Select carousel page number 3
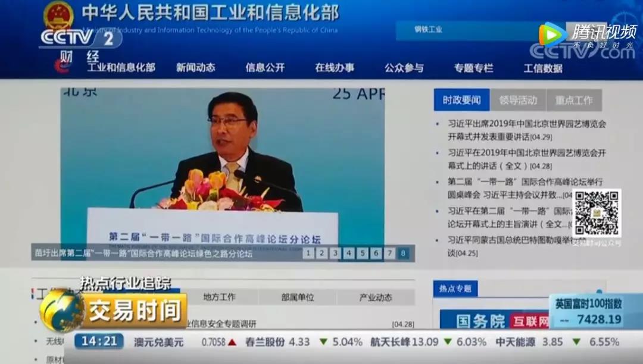 click(x=335, y=253)
